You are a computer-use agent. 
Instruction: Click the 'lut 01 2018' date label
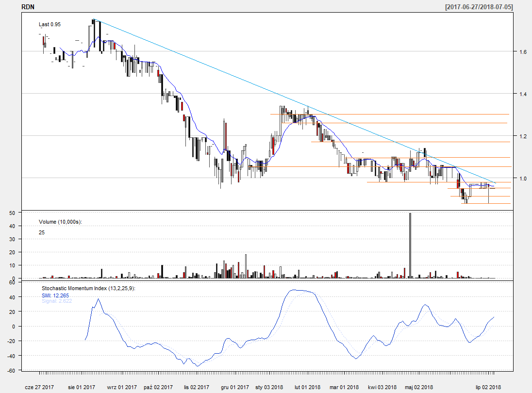click(307, 387)
